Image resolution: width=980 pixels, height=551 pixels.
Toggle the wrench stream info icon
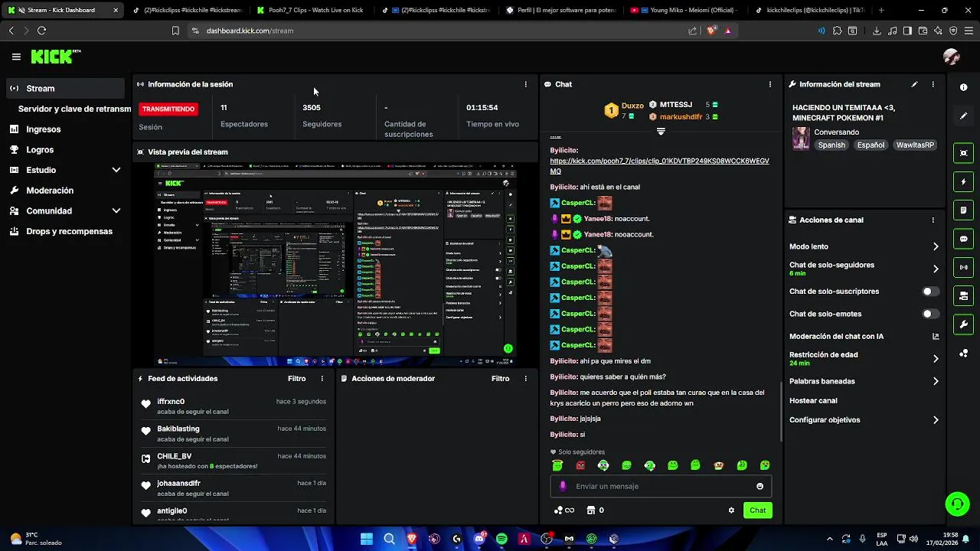pos(963,324)
